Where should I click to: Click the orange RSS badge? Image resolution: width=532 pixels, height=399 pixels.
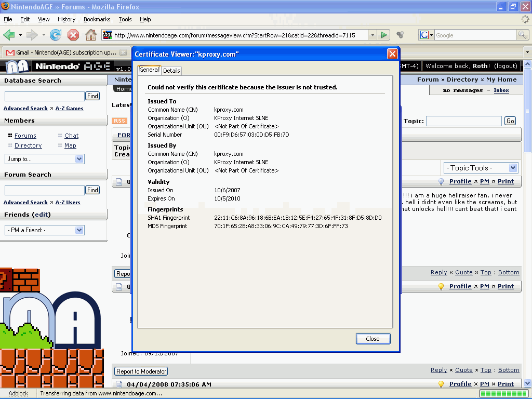click(119, 121)
